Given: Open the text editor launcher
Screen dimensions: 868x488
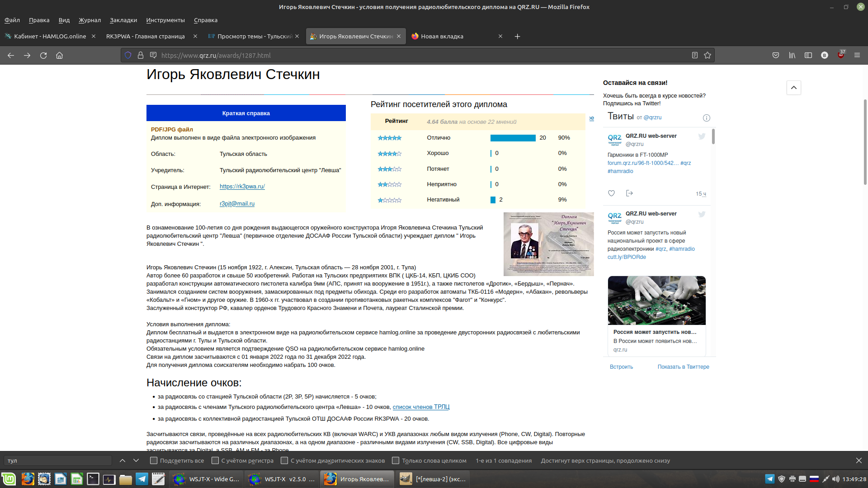Looking at the screenshot, I should coord(158,479).
